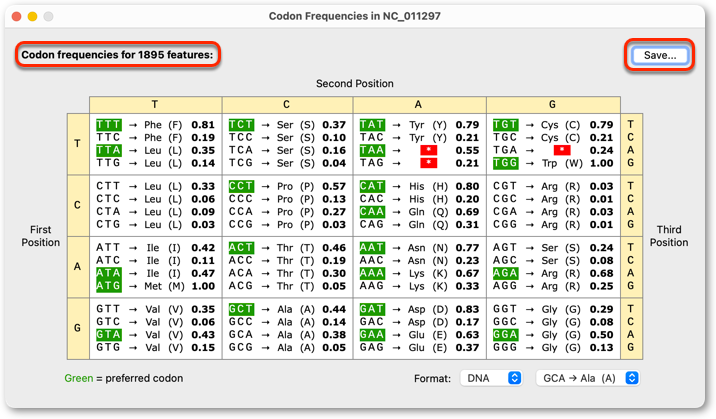This screenshot has height=419, width=716.
Task: Click the 0.57 frequency for CCT
Action: (x=334, y=186)
